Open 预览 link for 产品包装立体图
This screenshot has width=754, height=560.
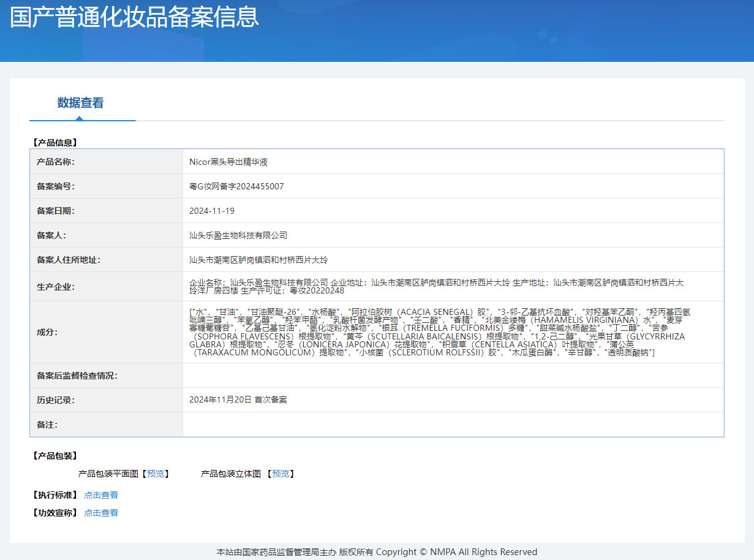pos(281,474)
